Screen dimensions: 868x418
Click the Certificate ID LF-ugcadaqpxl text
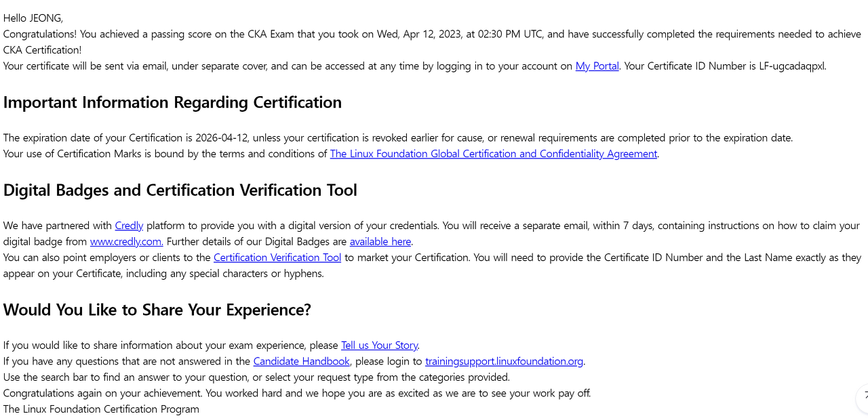792,66
